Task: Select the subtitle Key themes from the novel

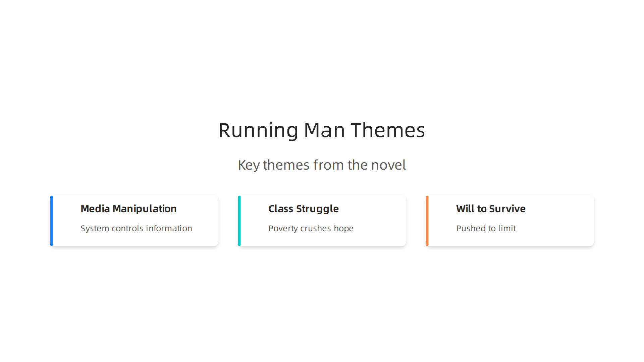Action: tap(322, 165)
